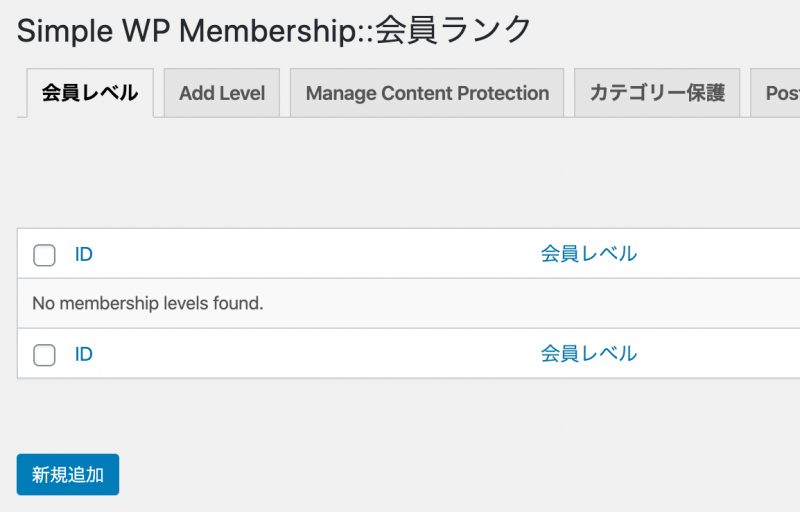Viewport: 800px width, 512px height.
Task: Click the Simple WP Membership::会員ランク page heading
Action: [x=275, y=30]
